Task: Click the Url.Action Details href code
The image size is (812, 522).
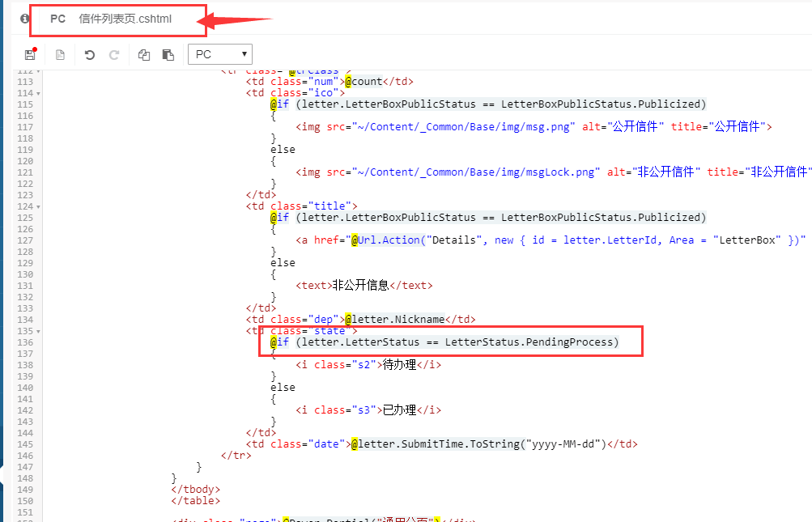Action: coord(413,240)
